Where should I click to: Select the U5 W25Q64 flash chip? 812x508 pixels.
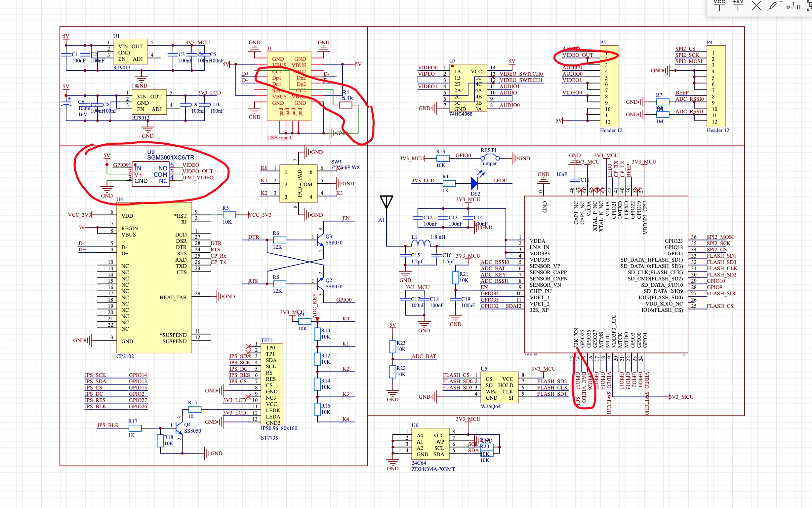[x=499, y=388]
